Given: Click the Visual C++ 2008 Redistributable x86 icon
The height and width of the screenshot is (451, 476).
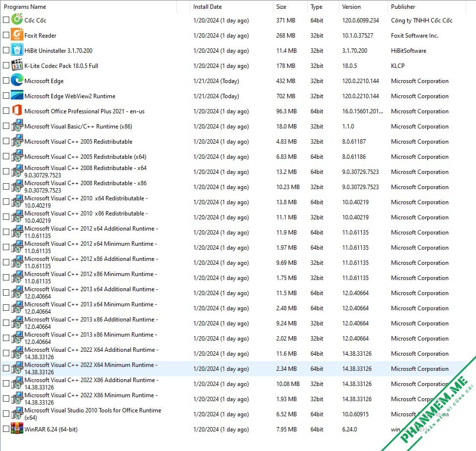Looking at the screenshot, I should coord(17,186).
